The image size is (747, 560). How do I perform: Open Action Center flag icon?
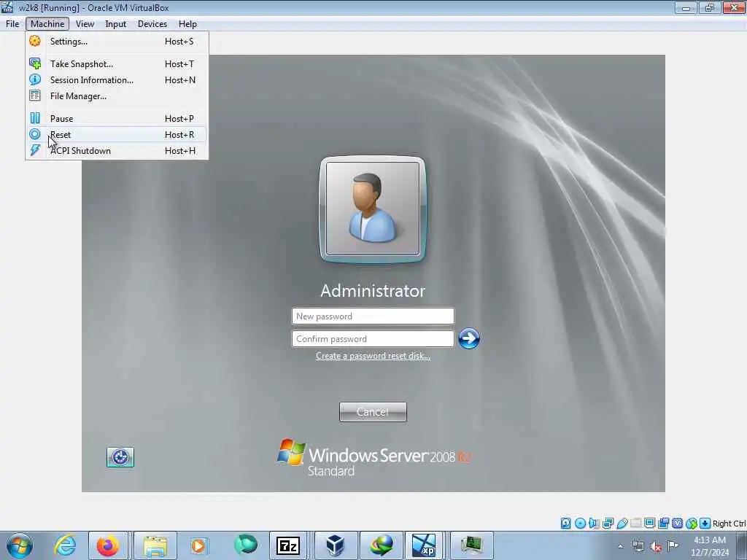[673, 546]
